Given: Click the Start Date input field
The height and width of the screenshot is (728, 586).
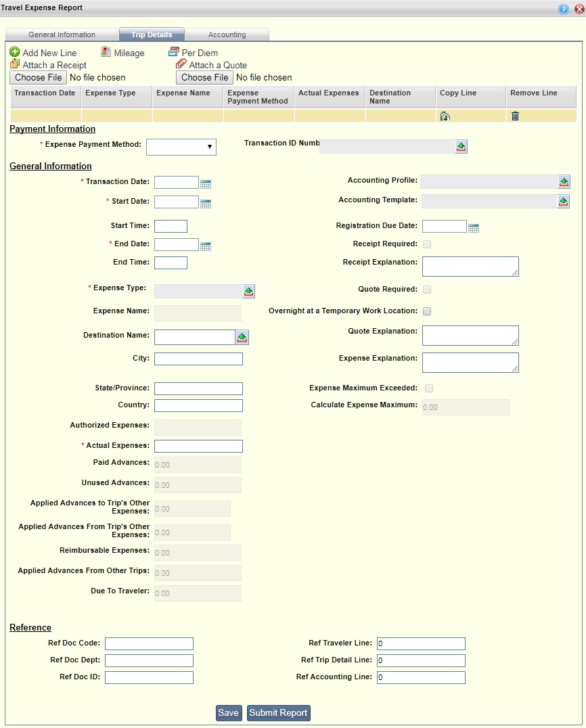Looking at the screenshot, I should click(x=177, y=202).
